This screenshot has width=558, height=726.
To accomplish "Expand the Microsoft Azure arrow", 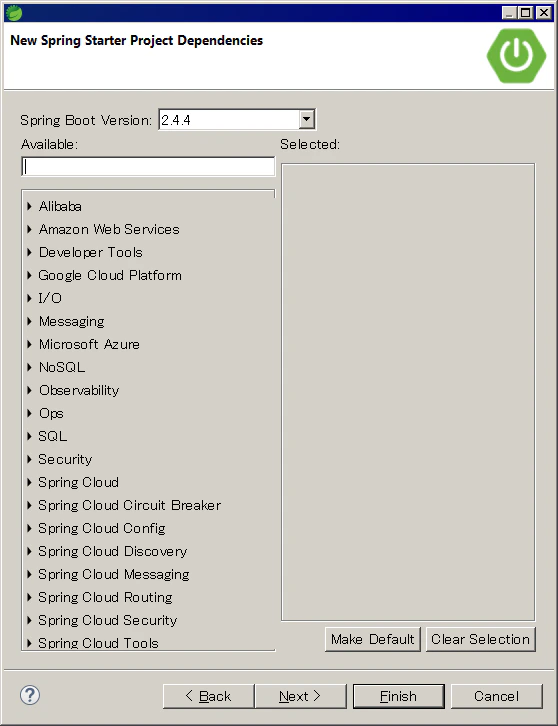I will (x=29, y=344).
